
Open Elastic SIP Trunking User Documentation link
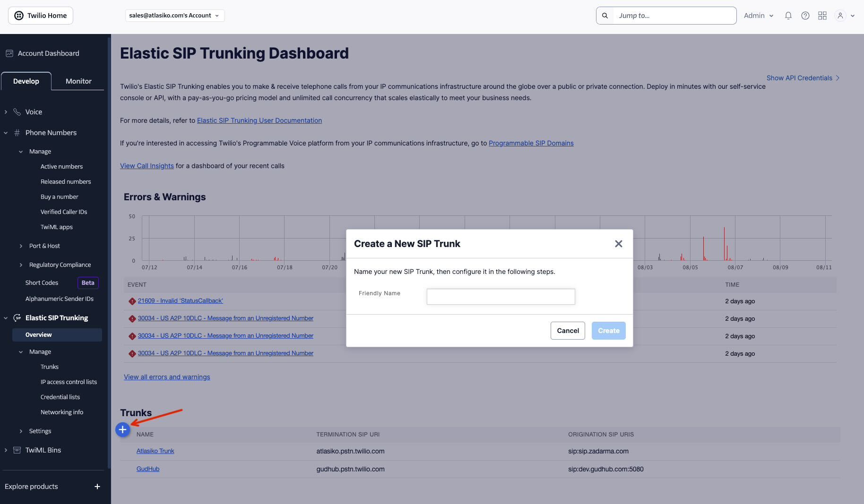pos(259,120)
